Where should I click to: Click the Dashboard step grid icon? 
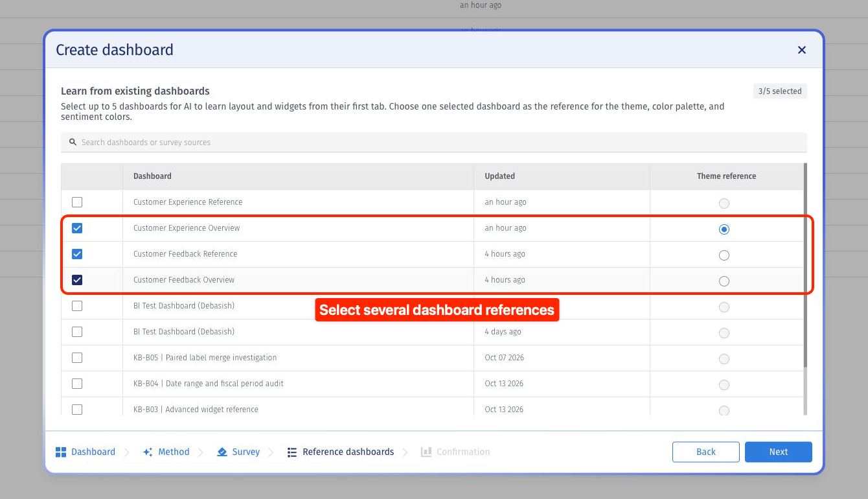[61, 452]
